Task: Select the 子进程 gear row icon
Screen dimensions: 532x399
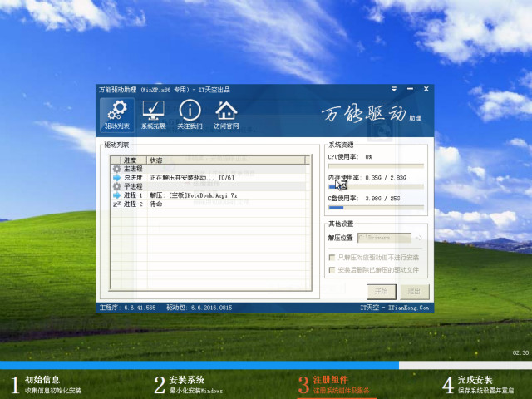Action: pos(116,186)
